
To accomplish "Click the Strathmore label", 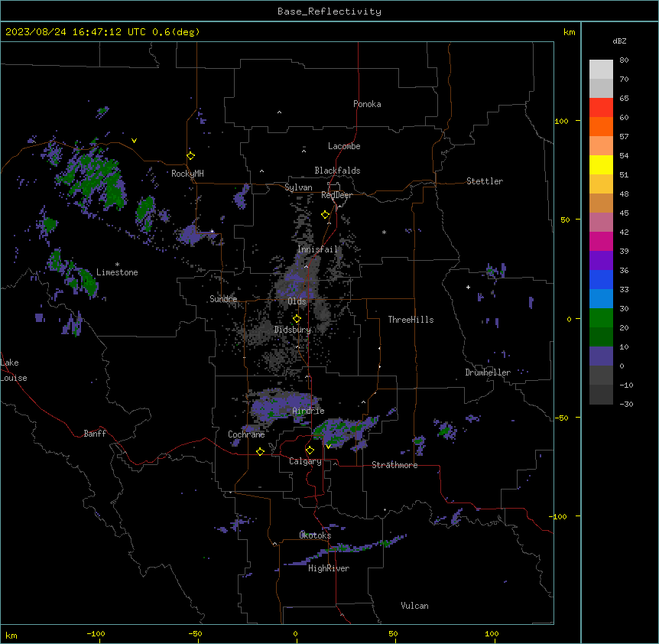I will click(x=394, y=465).
